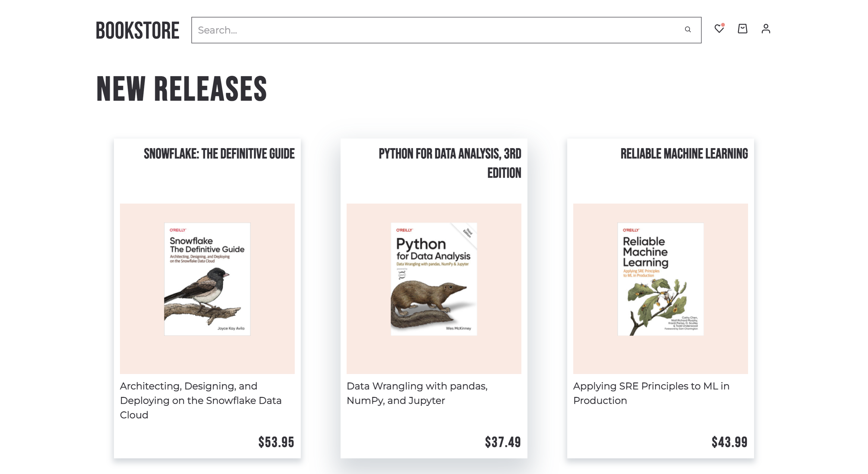Click the search magnifying glass icon
868x474 pixels.
coord(688,30)
